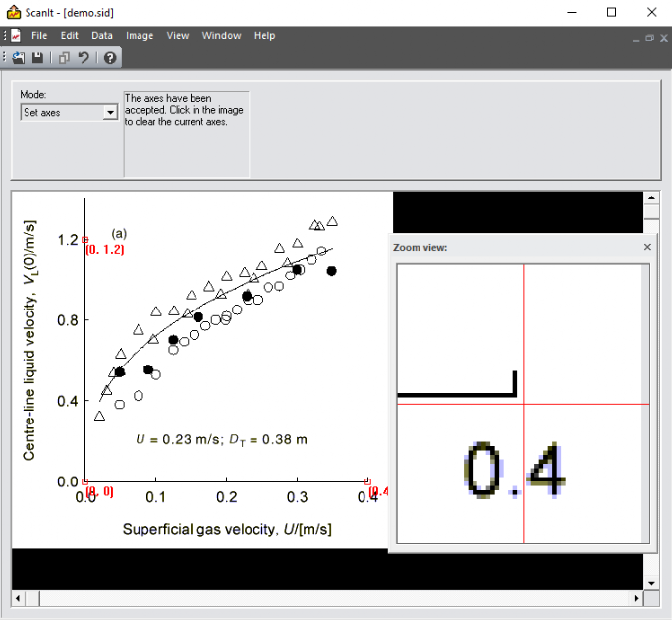
Task: Open the View menu
Action: [178, 36]
